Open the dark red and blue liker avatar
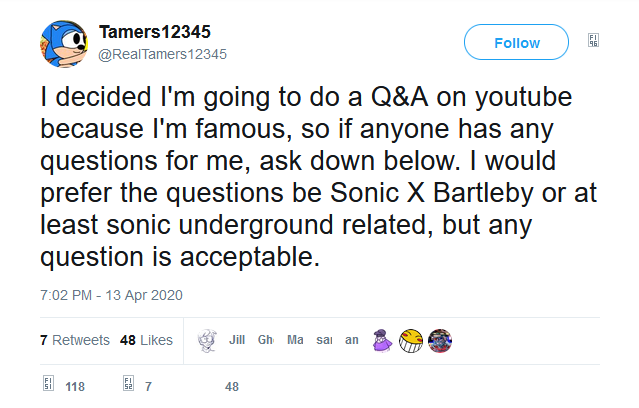The width and height of the screenshot is (639, 408). pyautogui.click(x=439, y=340)
